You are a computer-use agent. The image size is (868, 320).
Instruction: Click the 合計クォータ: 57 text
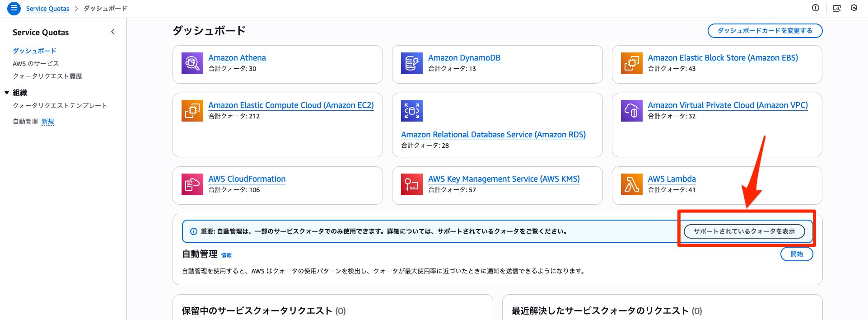pos(452,190)
